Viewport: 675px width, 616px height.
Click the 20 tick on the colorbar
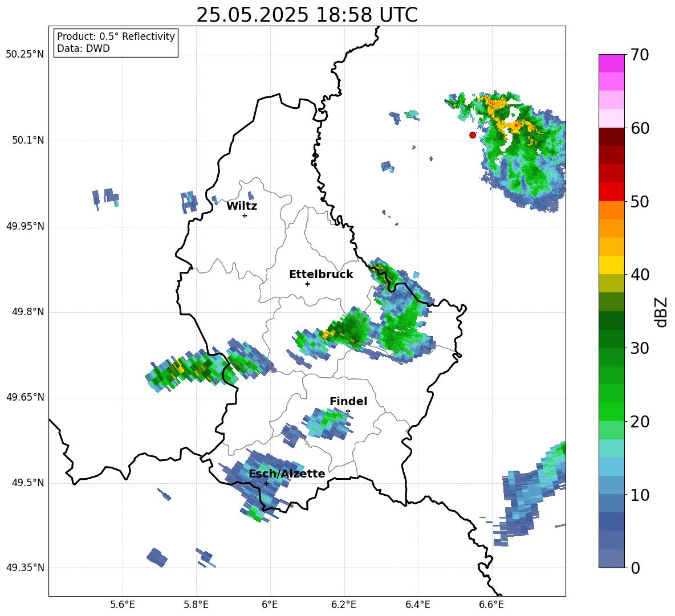coord(640,422)
